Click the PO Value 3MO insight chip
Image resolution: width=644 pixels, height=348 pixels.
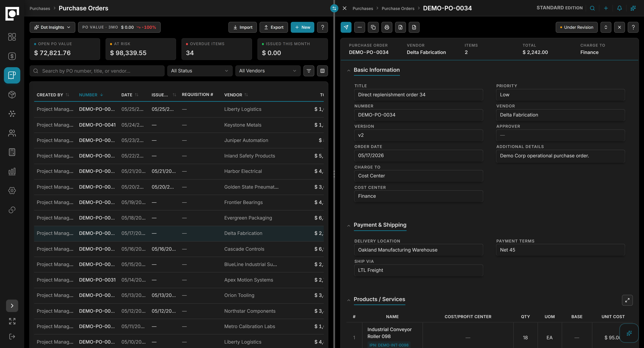119,27
